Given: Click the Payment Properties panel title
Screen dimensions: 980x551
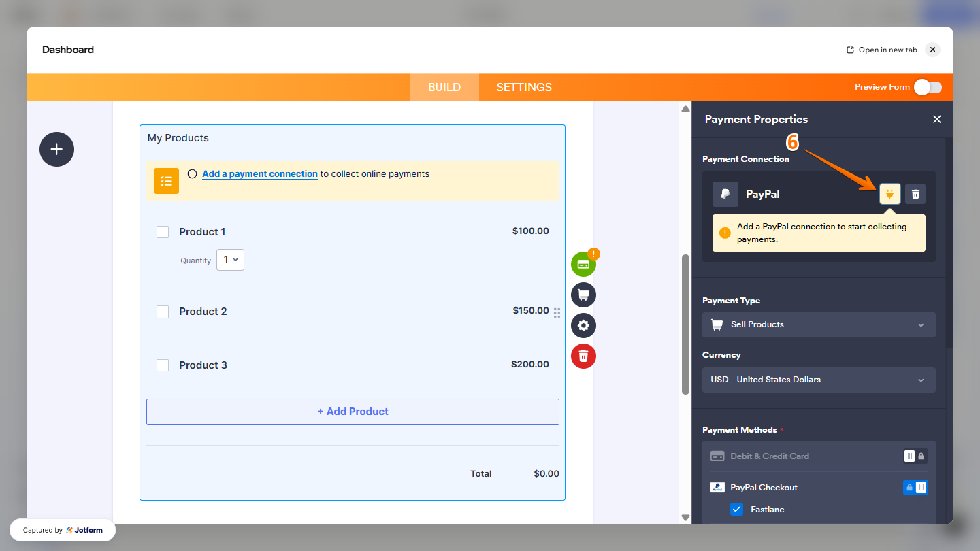Looking at the screenshot, I should click(x=756, y=119).
